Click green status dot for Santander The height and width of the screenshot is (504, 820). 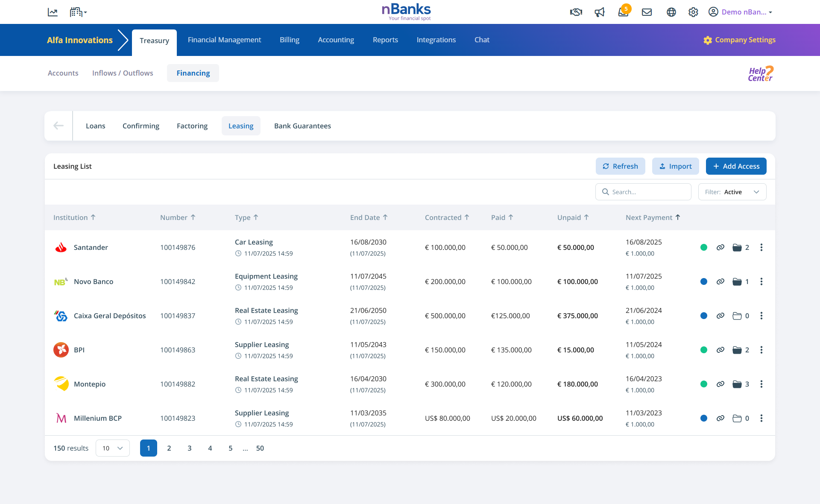[x=704, y=247]
